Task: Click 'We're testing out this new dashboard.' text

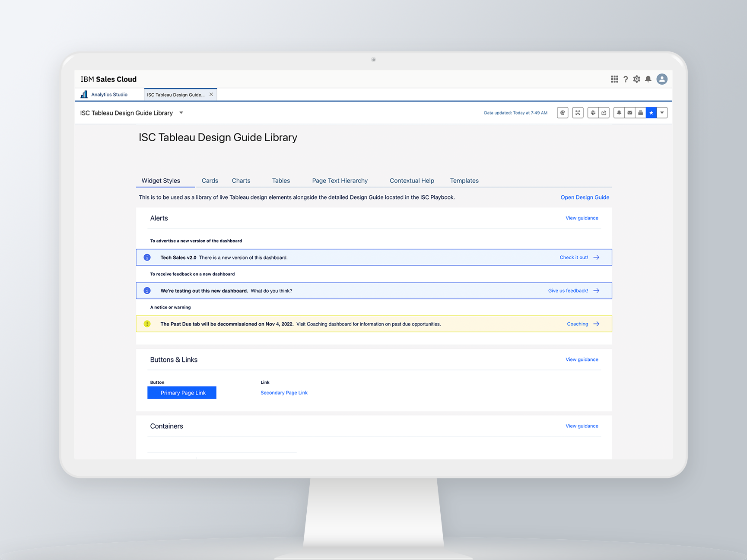Action: pos(204,291)
